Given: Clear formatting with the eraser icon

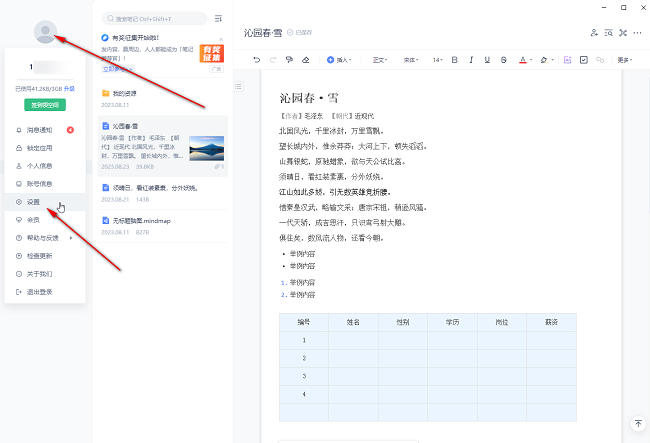Looking at the screenshot, I should [306, 60].
